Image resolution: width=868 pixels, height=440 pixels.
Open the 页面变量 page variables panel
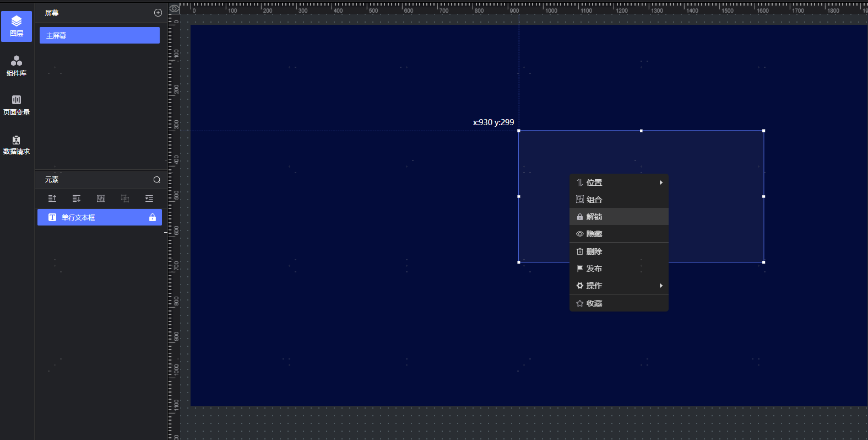point(17,105)
